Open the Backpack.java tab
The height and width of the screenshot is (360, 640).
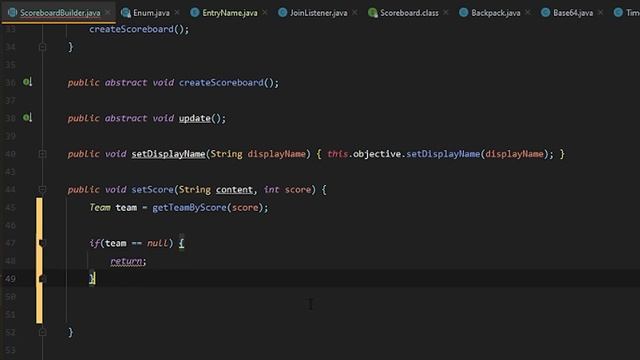click(x=496, y=13)
